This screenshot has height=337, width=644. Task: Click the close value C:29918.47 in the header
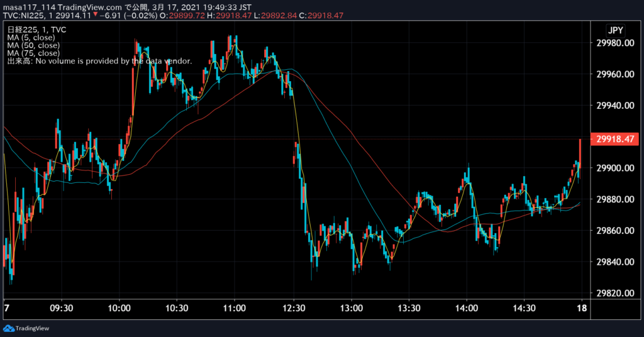(x=321, y=16)
